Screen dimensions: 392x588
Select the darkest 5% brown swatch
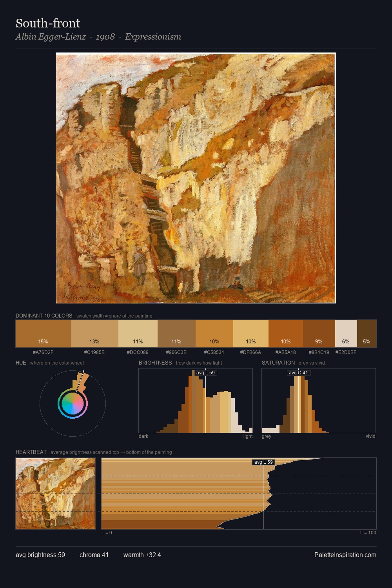tap(367, 334)
